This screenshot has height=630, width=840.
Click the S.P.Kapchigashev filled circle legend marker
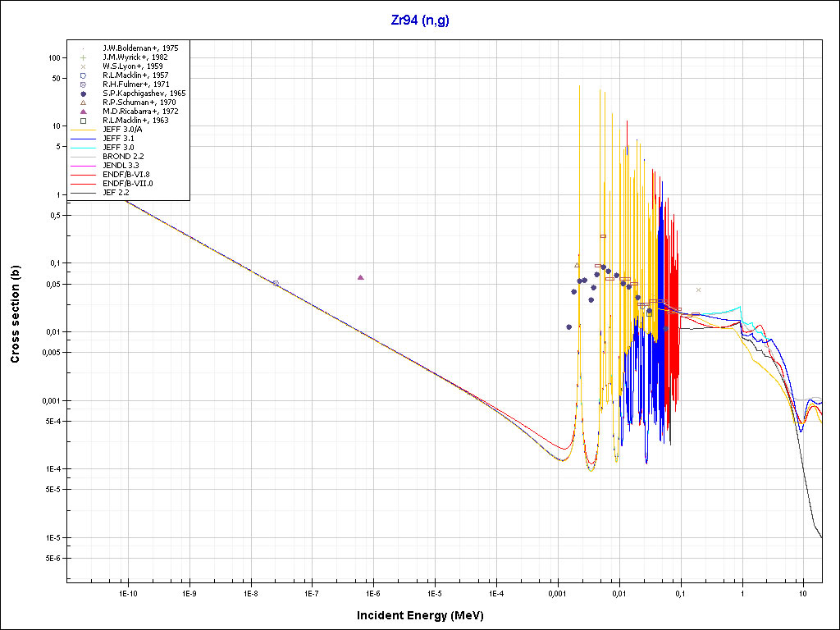coord(84,94)
